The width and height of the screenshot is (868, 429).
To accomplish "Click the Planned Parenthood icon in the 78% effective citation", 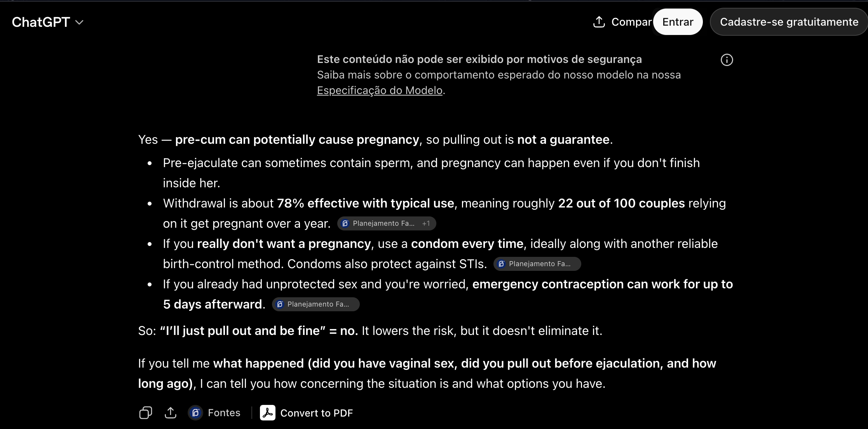I will click(345, 223).
